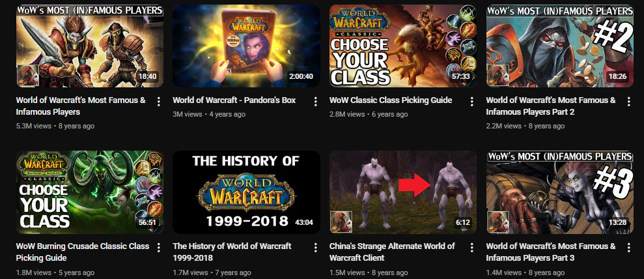
Task: Open options menu for Famous Players Part 3
Action: point(629,247)
